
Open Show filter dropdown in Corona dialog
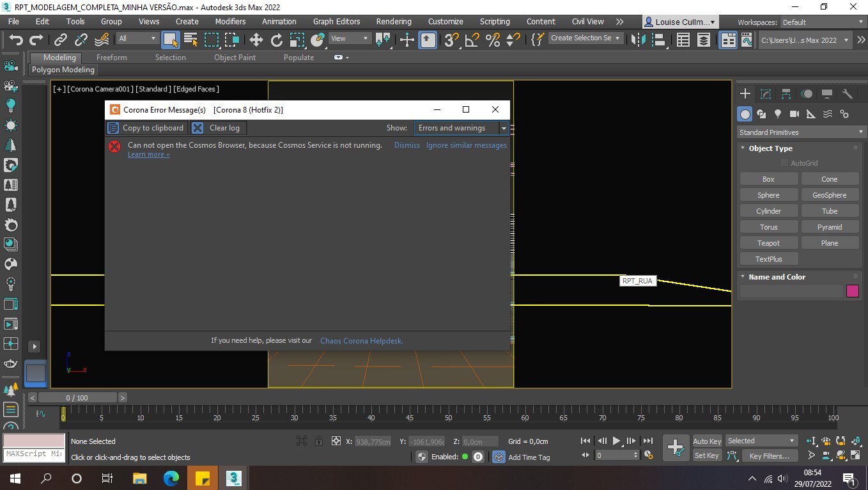coord(461,128)
